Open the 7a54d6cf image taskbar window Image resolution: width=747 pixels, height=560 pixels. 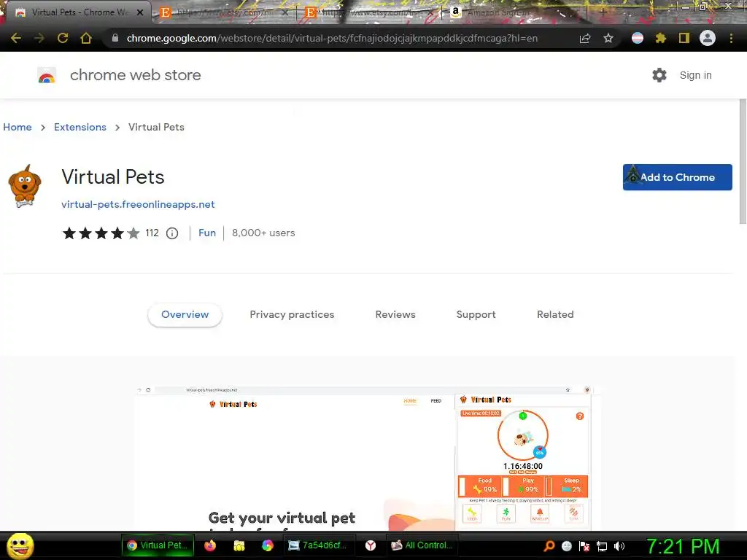click(x=319, y=545)
